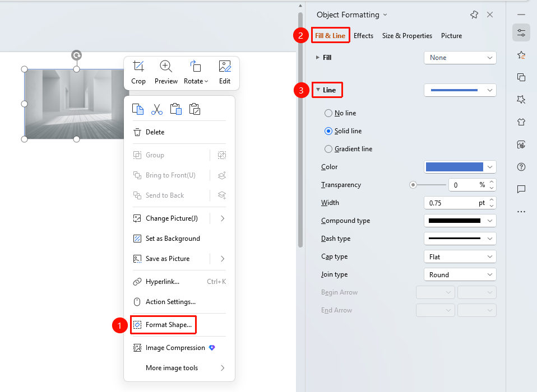Click the sidebar three-dots more icon

pyautogui.click(x=521, y=212)
